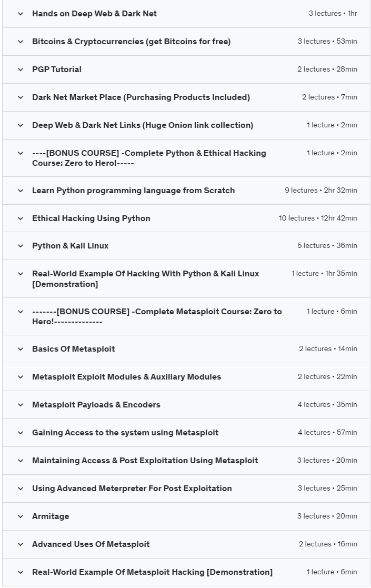Image resolution: width=371 pixels, height=588 pixels.
Task: Expand chevron for Deep Web & Dark Net Links
Action: click(21, 125)
